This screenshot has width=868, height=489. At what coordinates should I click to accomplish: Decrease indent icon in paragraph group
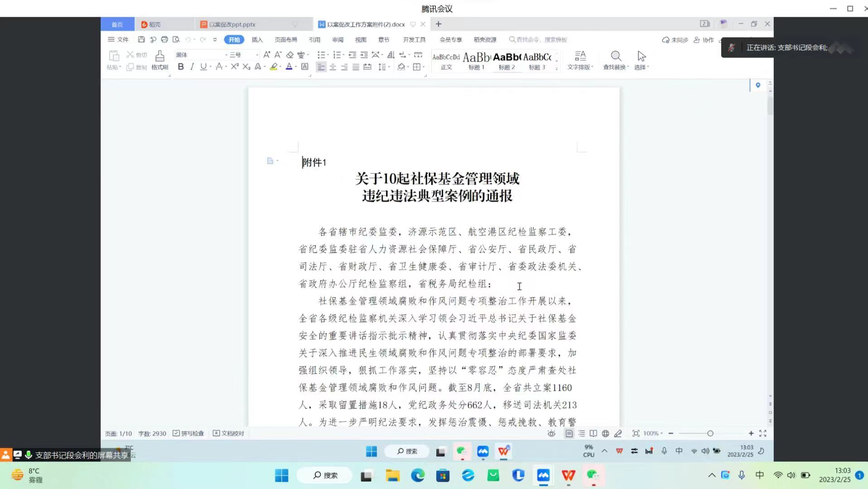[x=352, y=55]
